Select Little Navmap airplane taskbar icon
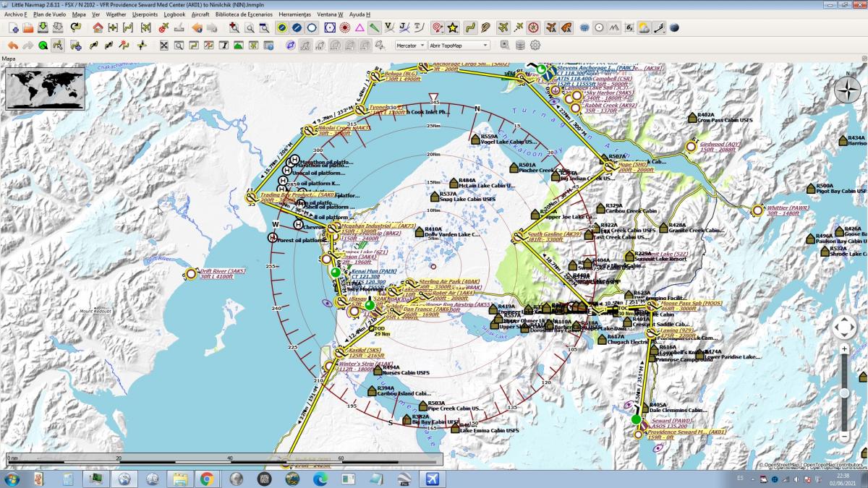The image size is (868, 488). [433, 479]
